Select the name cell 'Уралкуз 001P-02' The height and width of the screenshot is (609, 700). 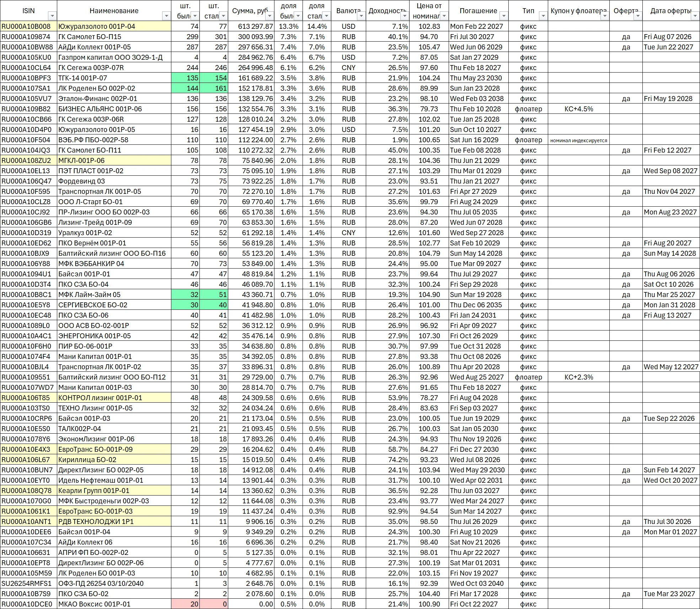pyautogui.click(x=114, y=233)
